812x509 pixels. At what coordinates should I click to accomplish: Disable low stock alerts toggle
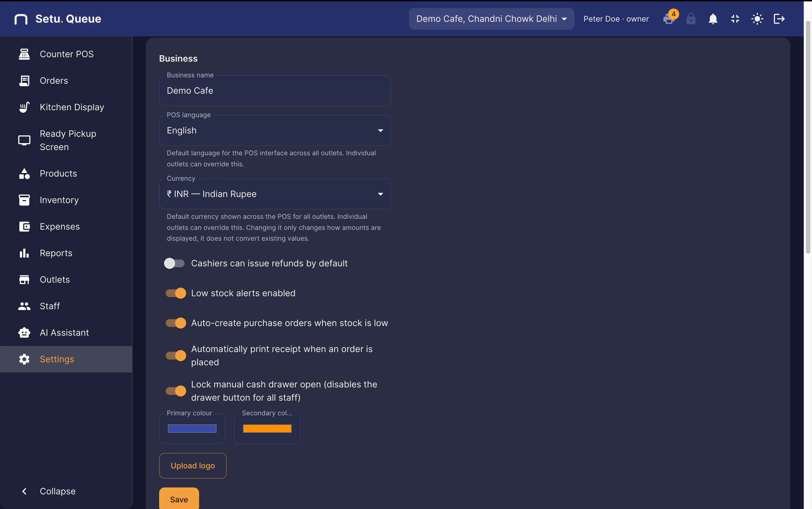tap(176, 293)
